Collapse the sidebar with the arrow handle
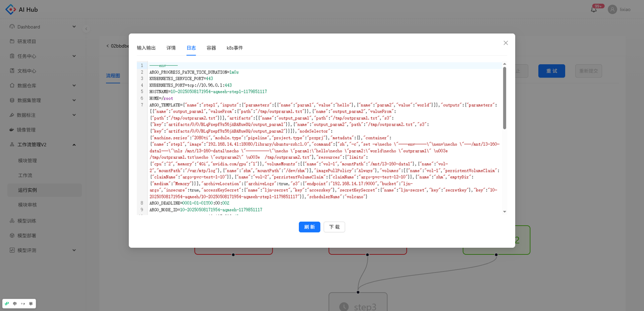 point(86,29)
